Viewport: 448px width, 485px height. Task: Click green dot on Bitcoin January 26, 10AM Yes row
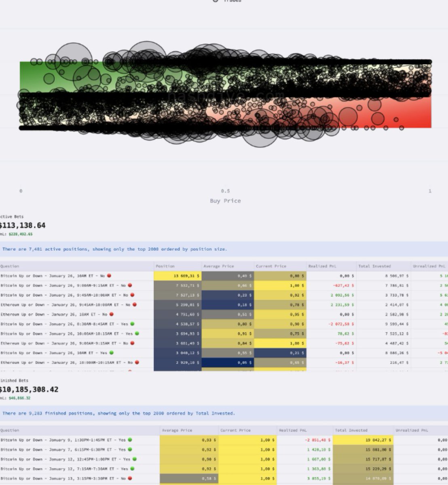click(112, 353)
